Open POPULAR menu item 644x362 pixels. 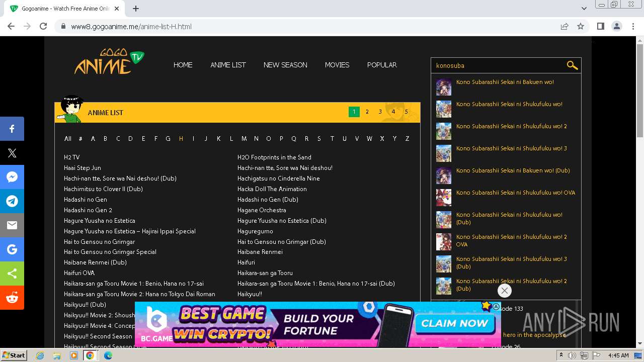pos(382,65)
